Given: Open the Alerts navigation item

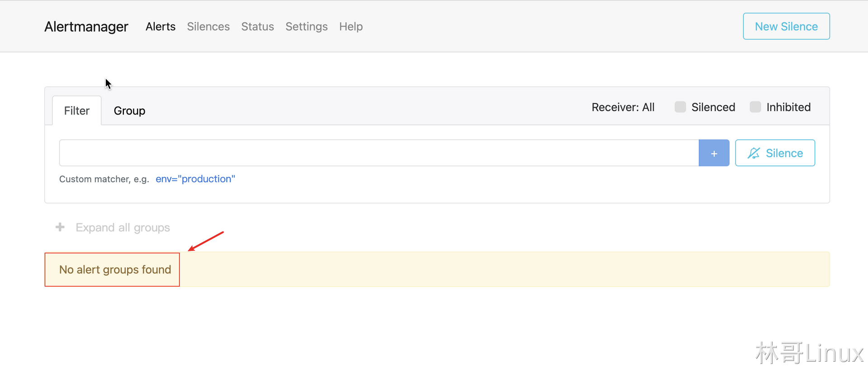Looking at the screenshot, I should pos(160,27).
